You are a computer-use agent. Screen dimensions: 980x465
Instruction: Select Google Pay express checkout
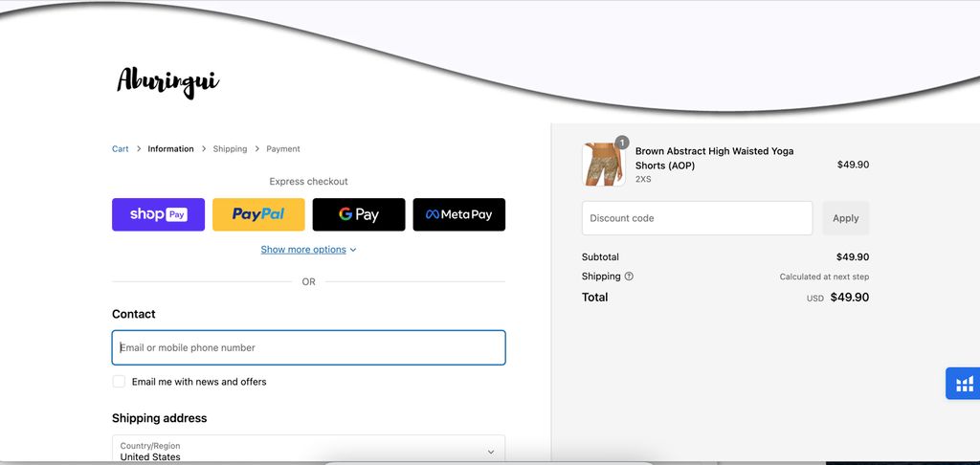359,214
